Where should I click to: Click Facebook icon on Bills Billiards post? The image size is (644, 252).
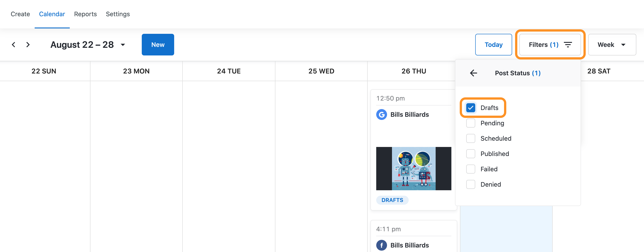pyautogui.click(x=381, y=245)
